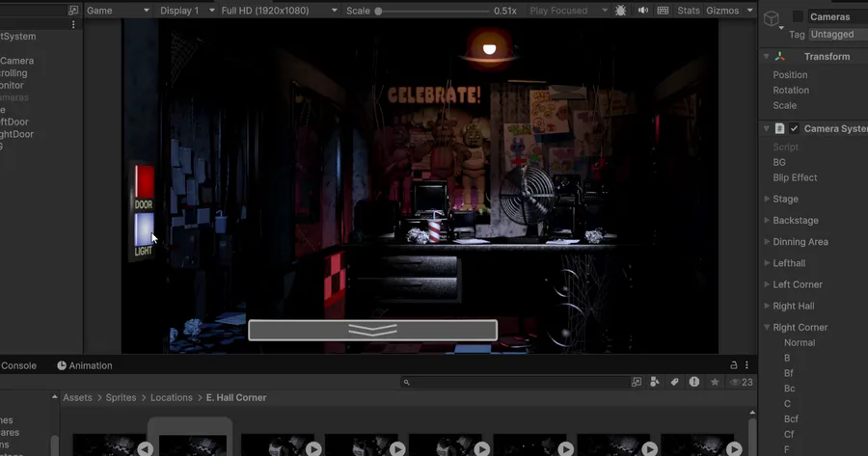
Task: Click the Camera System script icon
Action: [779, 128]
